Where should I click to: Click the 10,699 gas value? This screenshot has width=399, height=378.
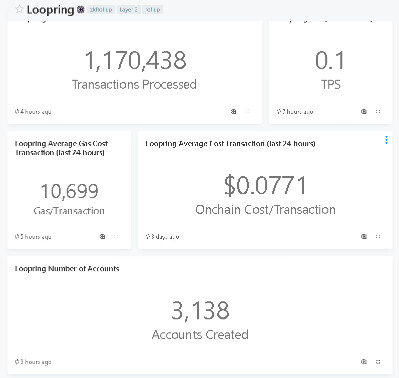coord(69,191)
